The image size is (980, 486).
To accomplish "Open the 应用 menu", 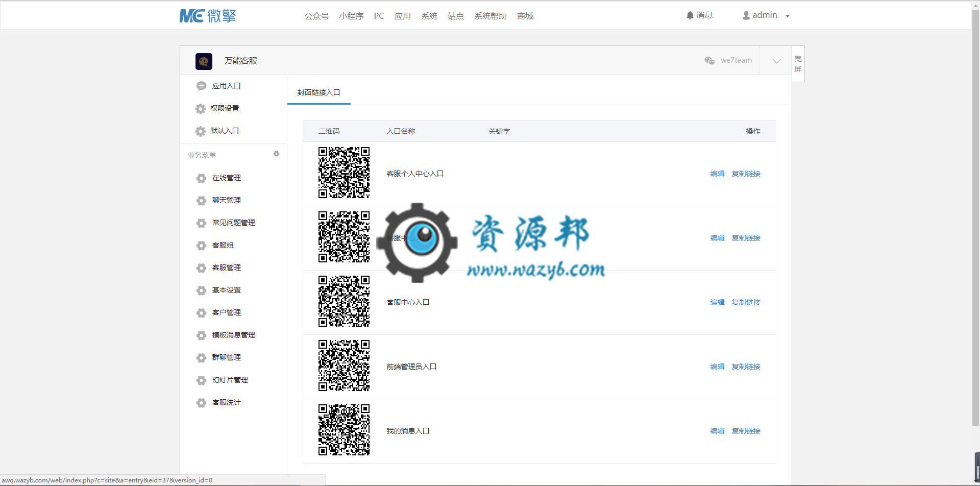I will [x=403, y=16].
